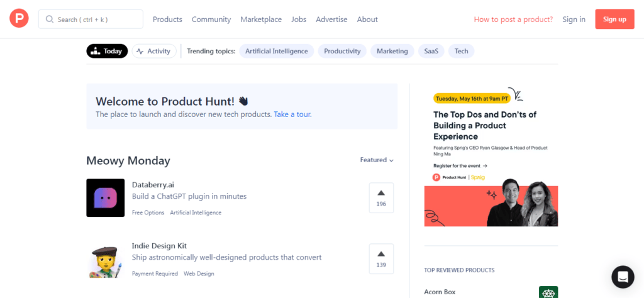Screen dimensions: 644x298
Task: Upvote Databerry.ai with the arrow button
Action: (x=381, y=198)
